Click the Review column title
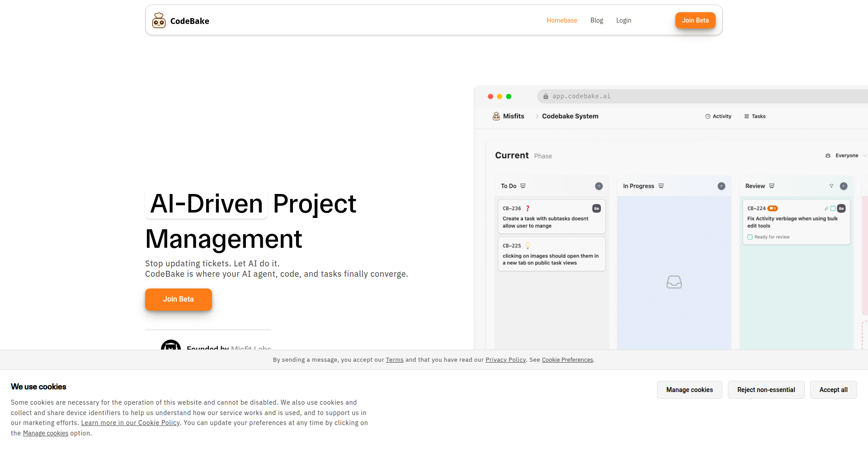 755,186
